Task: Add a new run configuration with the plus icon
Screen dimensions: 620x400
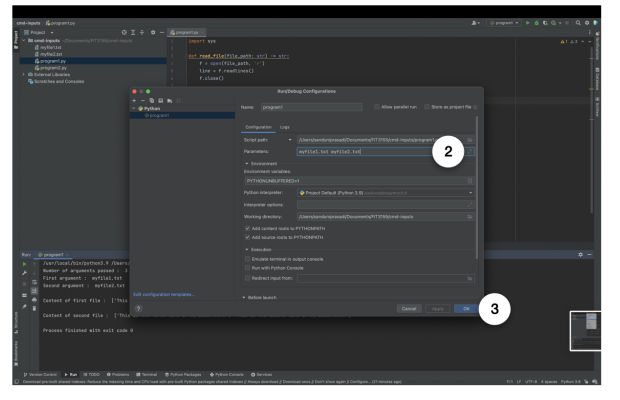Action: pyautogui.click(x=134, y=101)
